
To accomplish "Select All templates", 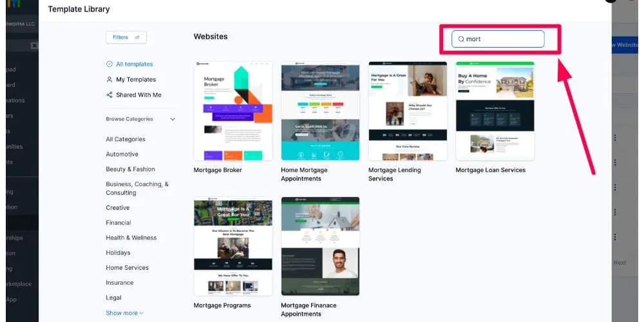I will coord(135,64).
